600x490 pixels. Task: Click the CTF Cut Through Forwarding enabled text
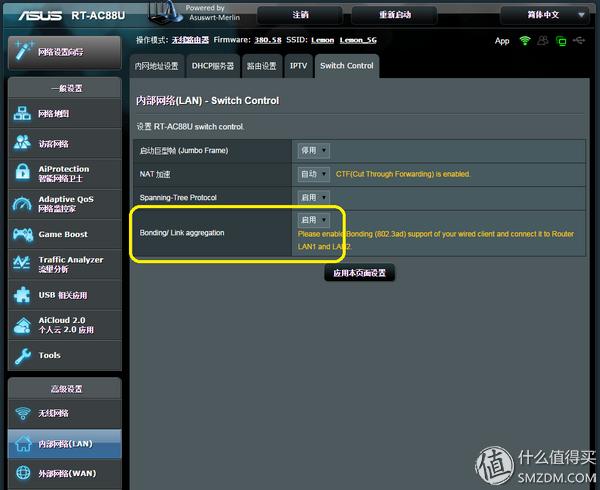click(403, 174)
